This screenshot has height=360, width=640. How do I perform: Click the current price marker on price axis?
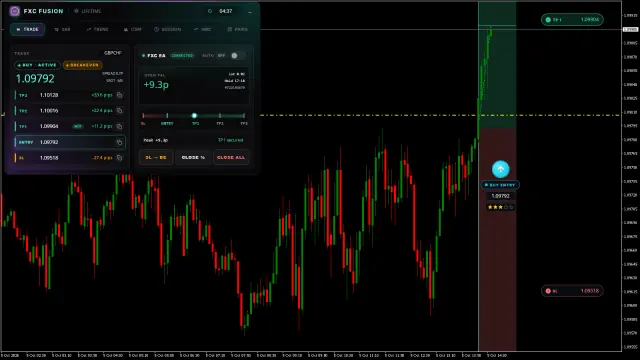[630, 29]
